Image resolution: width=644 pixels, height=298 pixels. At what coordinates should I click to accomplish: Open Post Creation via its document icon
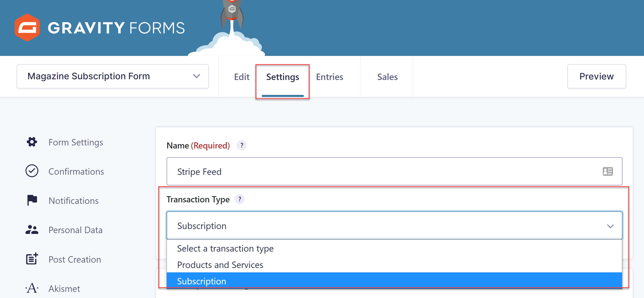click(x=32, y=259)
